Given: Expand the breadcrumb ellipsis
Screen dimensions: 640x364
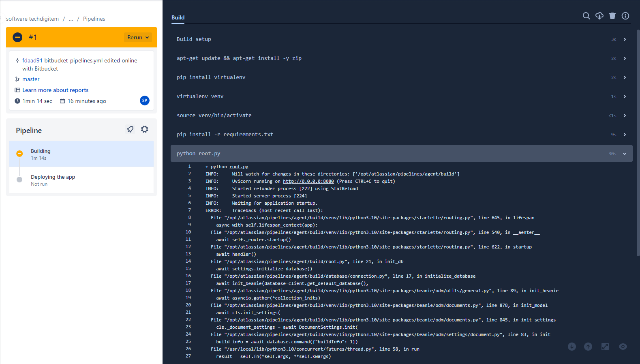Looking at the screenshot, I should coord(71,19).
